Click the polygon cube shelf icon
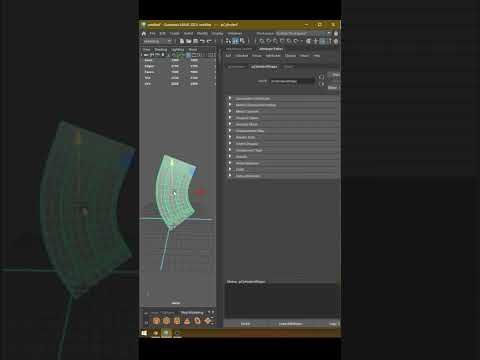 [x=166, y=321]
